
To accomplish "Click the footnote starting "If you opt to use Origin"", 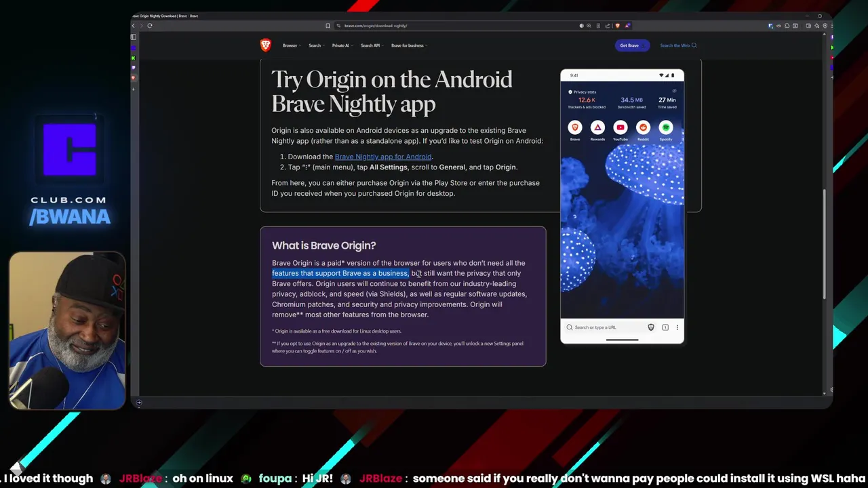I will click(397, 347).
